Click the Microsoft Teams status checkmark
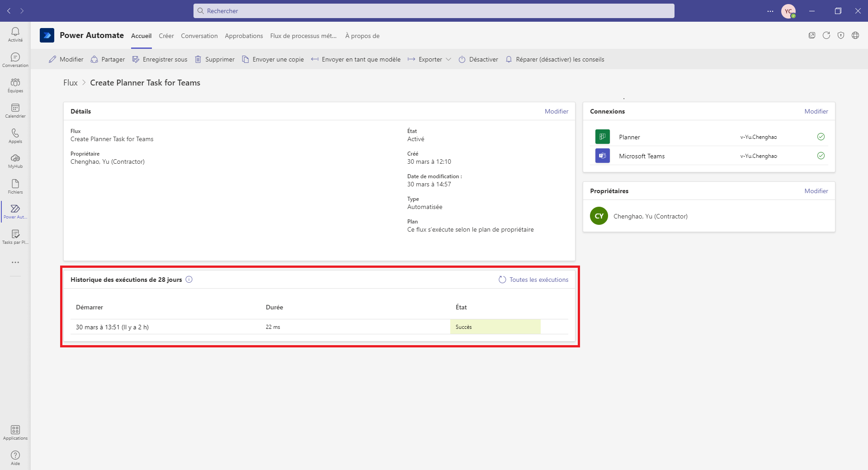This screenshot has height=470, width=868. pos(821,156)
